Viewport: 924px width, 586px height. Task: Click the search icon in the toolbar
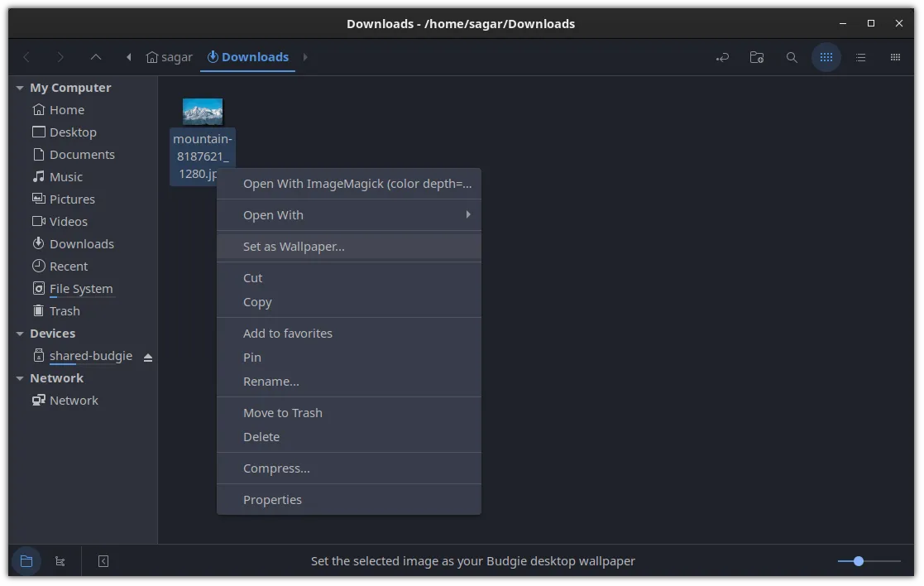click(x=792, y=57)
